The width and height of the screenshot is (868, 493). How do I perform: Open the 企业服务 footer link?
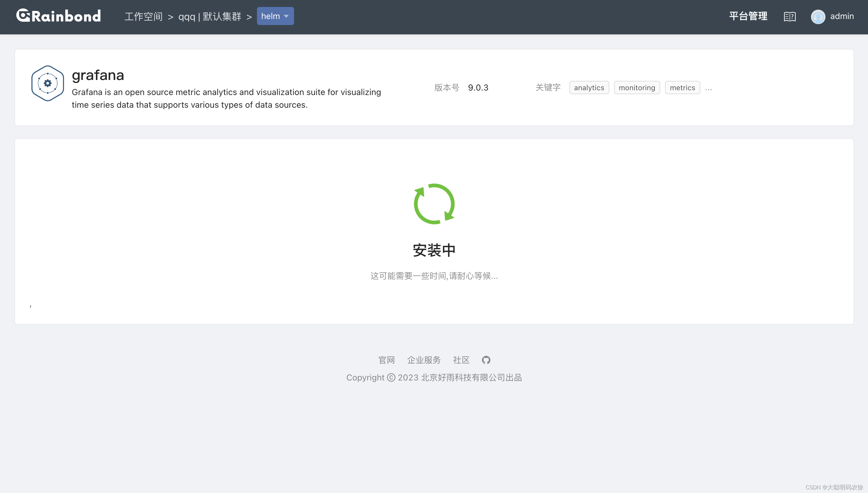(x=424, y=360)
